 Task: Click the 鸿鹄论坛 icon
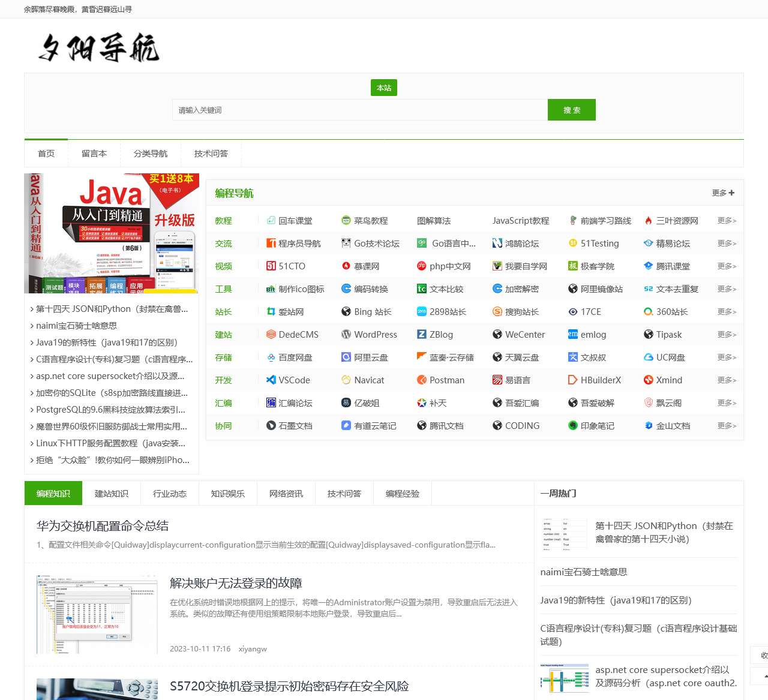497,244
